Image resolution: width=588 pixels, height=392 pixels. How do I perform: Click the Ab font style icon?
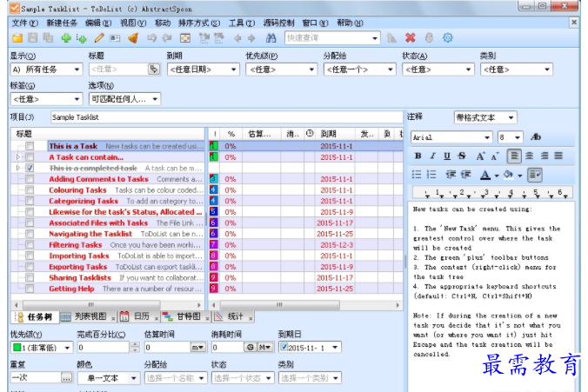coord(536,137)
